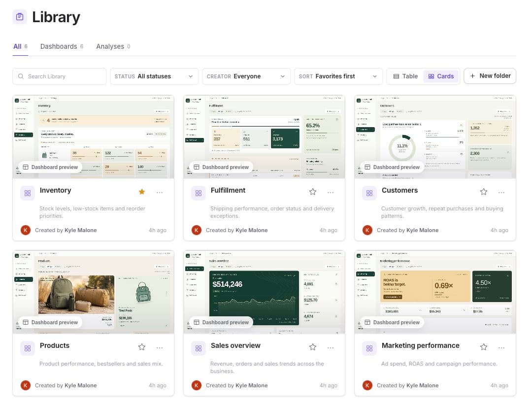Viewport: 532px width, 408px height.
Task: Select the Analyses tab
Action: [x=113, y=46]
